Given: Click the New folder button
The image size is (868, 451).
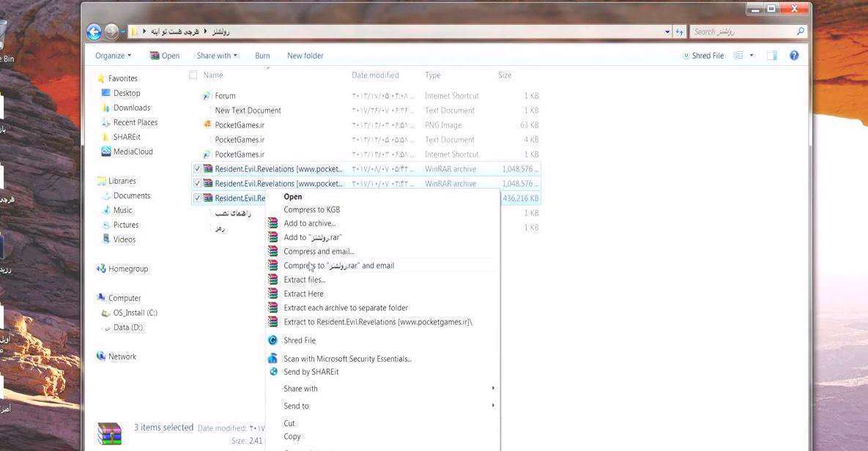Looking at the screenshot, I should pyautogui.click(x=305, y=56).
